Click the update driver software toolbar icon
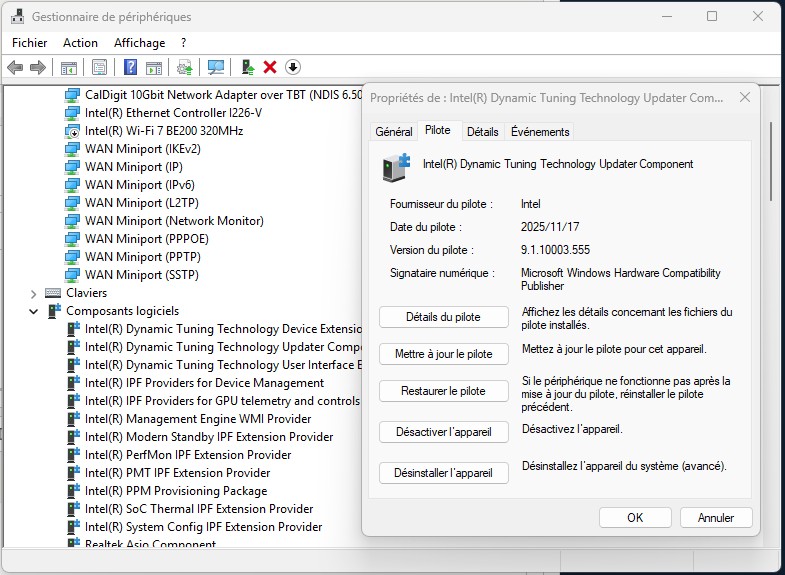Viewport: 785px width, 575px height. [x=248, y=67]
